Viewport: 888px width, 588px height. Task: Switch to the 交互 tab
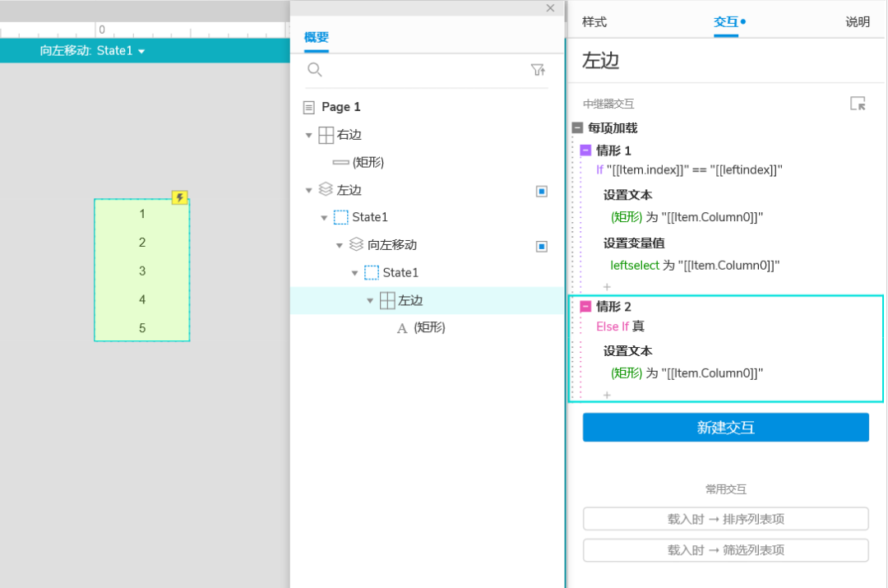point(726,21)
